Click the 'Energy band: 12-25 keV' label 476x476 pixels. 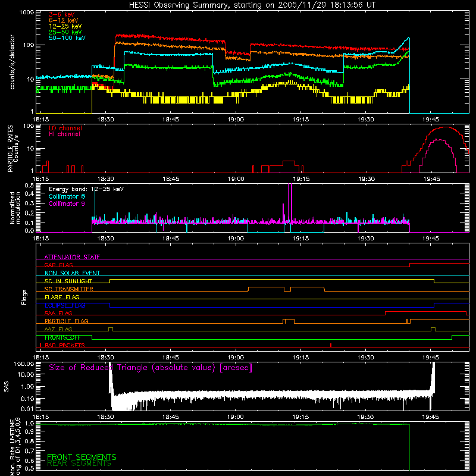point(86,189)
